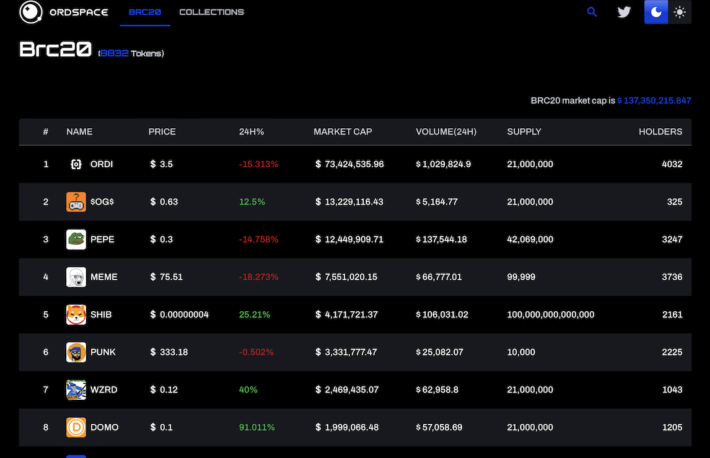Click the PUNK token avatar icon
The width and height of the screenshot is (710, 458).
[76, 352]
